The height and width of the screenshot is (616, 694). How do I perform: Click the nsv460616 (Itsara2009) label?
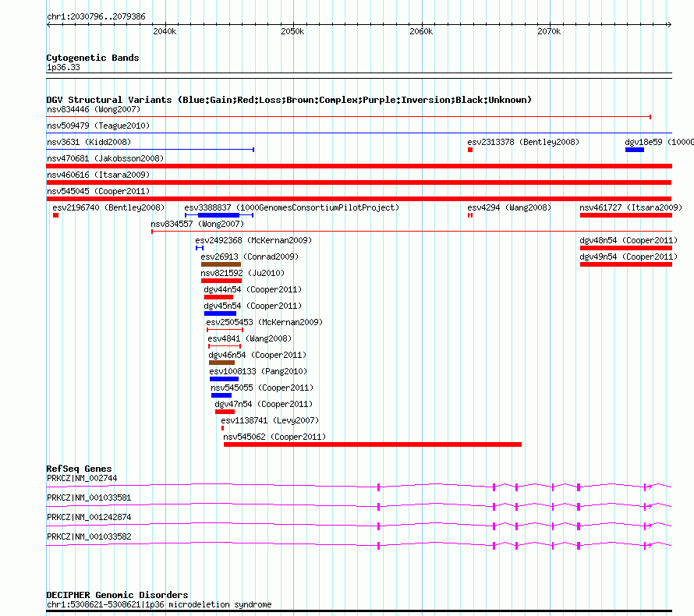(98, 175)
